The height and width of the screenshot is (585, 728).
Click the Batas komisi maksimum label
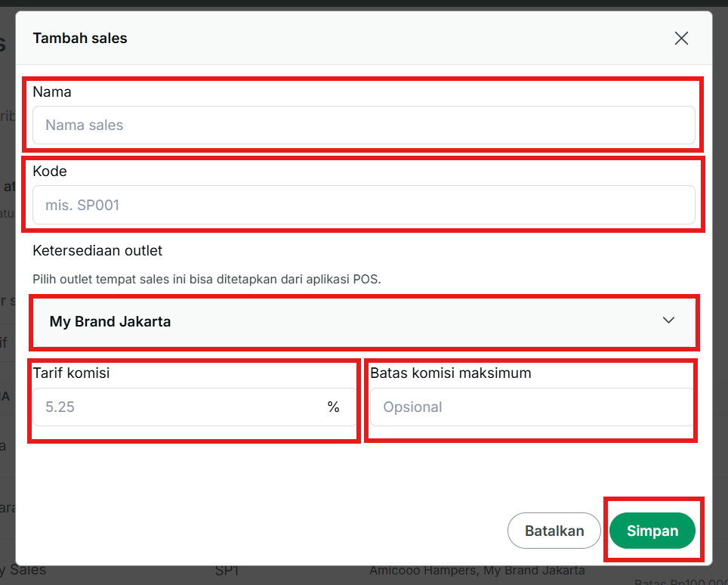pyautogui.click(x=450, y=373)
